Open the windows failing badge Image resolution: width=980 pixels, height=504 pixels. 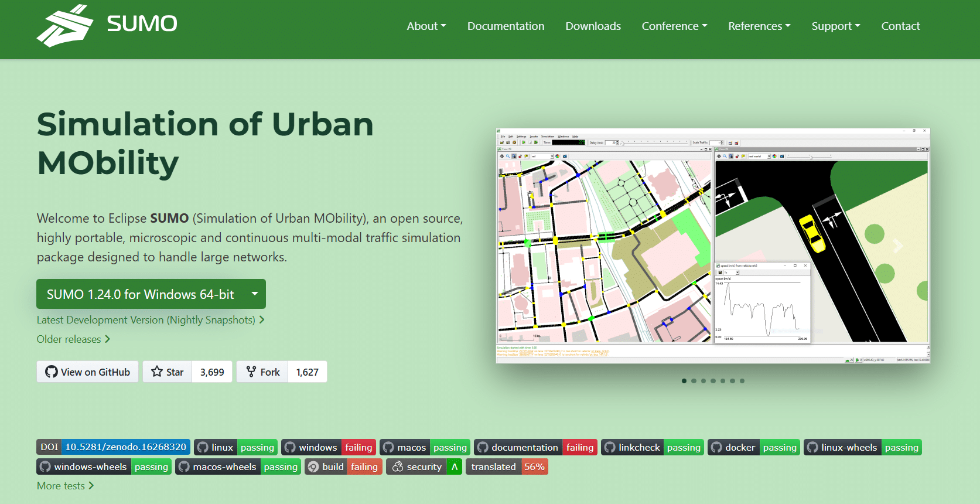click(x=329, y=447)
